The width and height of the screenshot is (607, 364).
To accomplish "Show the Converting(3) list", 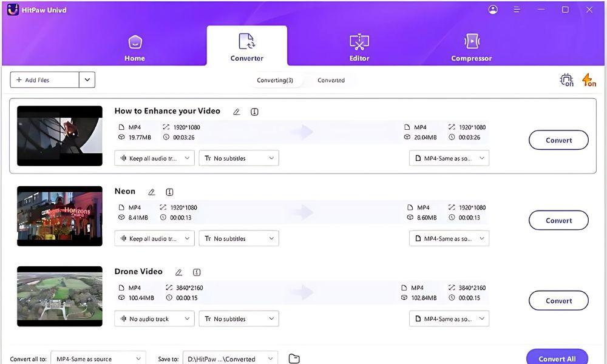I will pos(275,80).
